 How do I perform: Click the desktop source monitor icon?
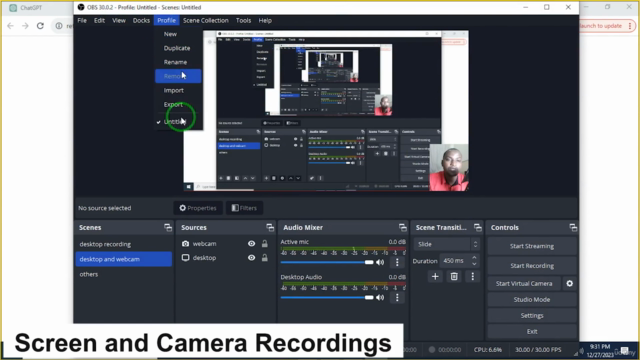[x=185, y=258]
